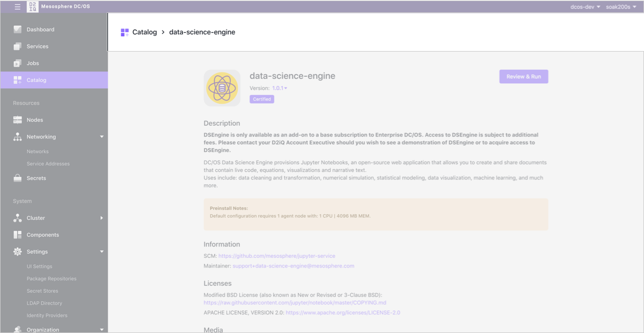Click the Description heading
This screenshot has width=644, height=333.
pos(222,123)
